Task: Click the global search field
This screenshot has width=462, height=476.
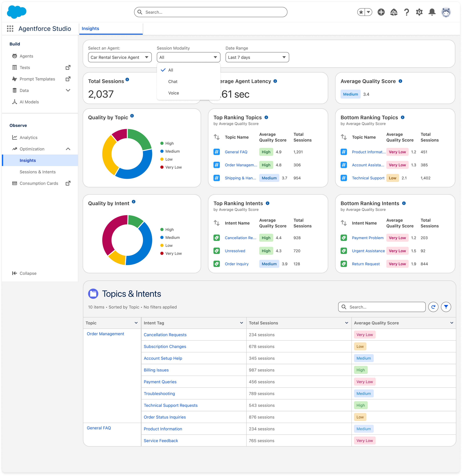Action: [x=211, y=12]
